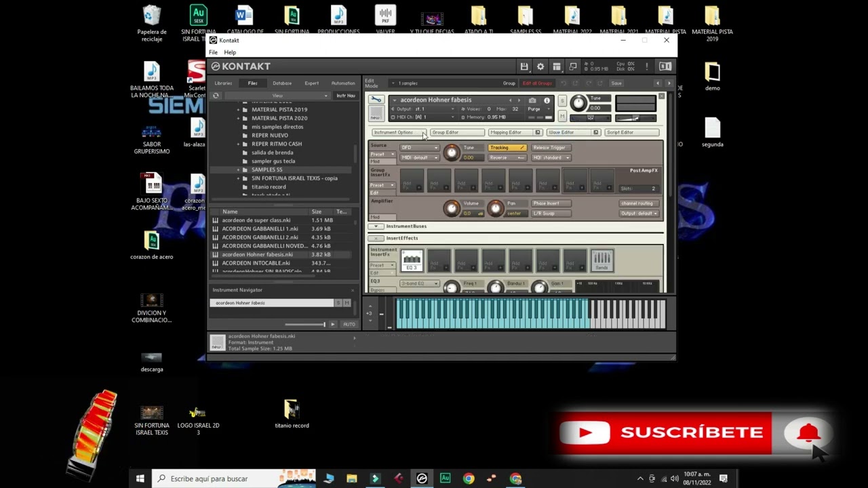Screen dimensions: 868x488
Task: Solo the acordeon Hohner fabesis instrument
Action: [x=562, y=100]
